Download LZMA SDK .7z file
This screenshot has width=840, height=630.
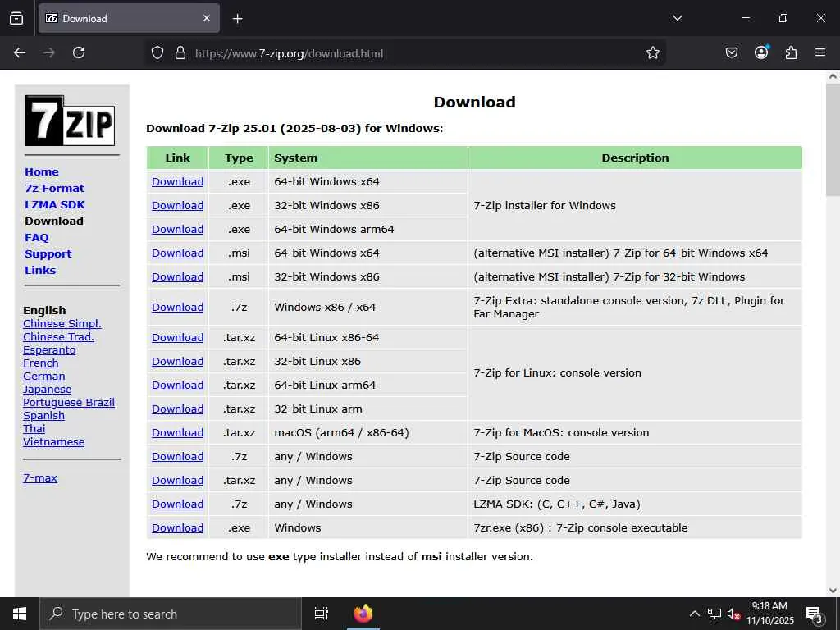[177, 504]
